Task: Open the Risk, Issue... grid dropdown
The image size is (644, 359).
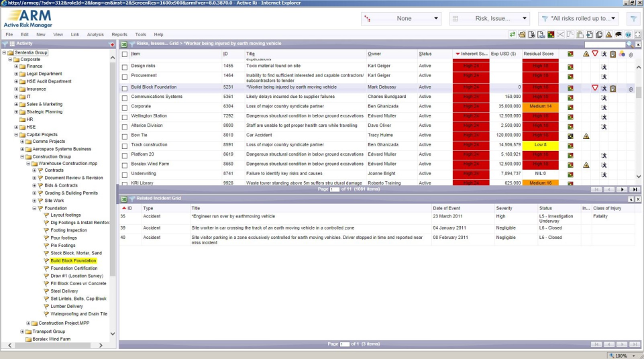Action: point(490,19)
